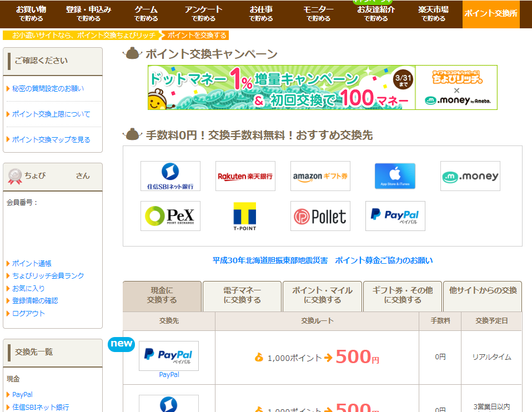This screenshot has height=412, width=532.
Task: Click the PayPal logo in the exchange table
Action: tap(169, 356)
